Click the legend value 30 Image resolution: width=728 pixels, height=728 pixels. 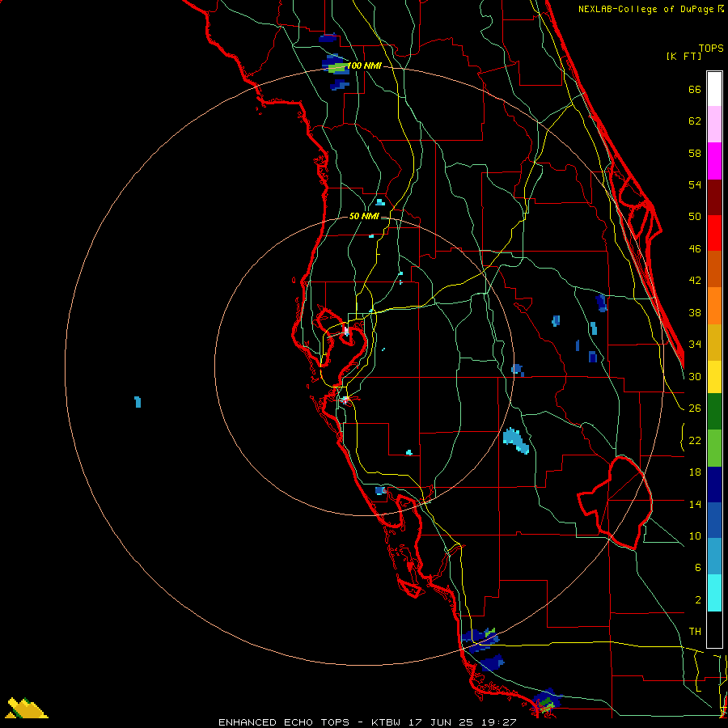695,376
